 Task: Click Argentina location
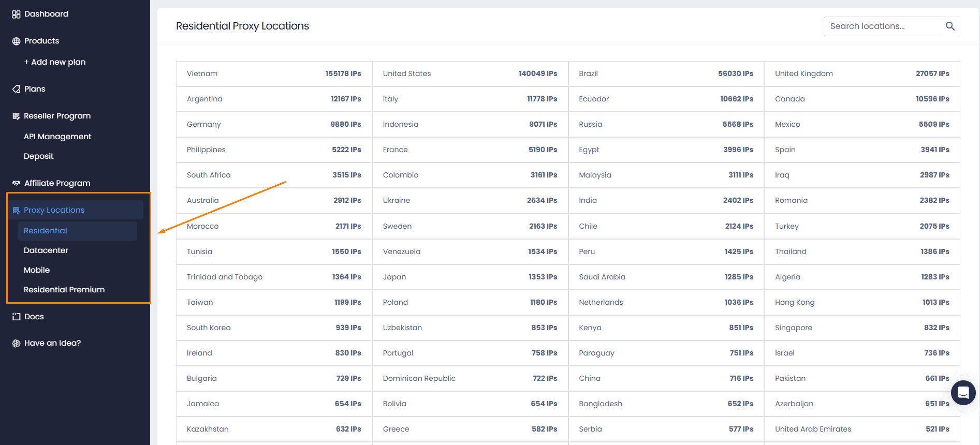274,99
